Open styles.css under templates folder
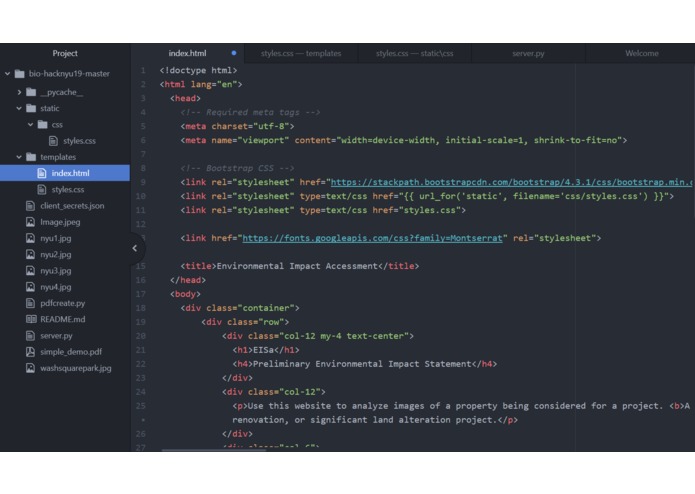This screenshot has width=695, height=494. pyautogui.click(x=68, y=190)
